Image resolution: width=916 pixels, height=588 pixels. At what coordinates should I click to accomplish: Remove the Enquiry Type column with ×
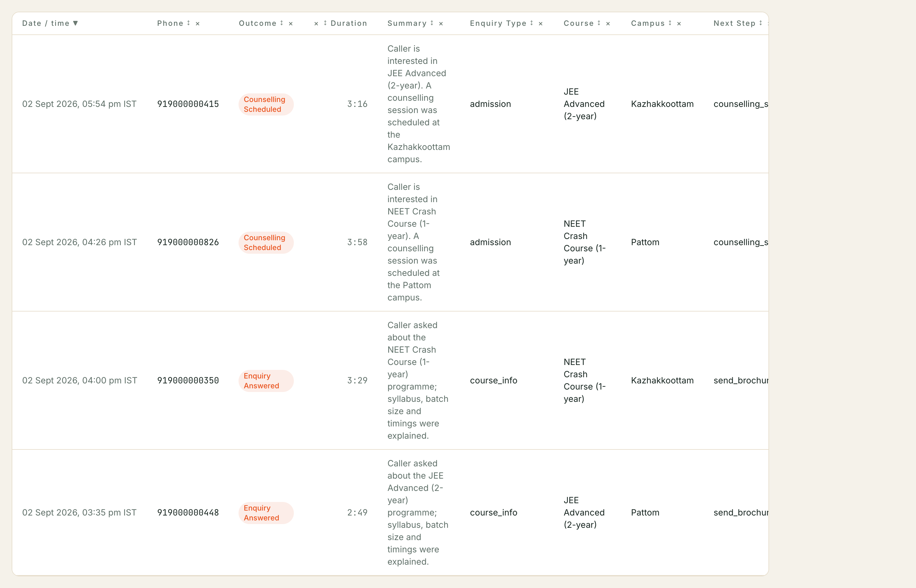coord(540,24)
